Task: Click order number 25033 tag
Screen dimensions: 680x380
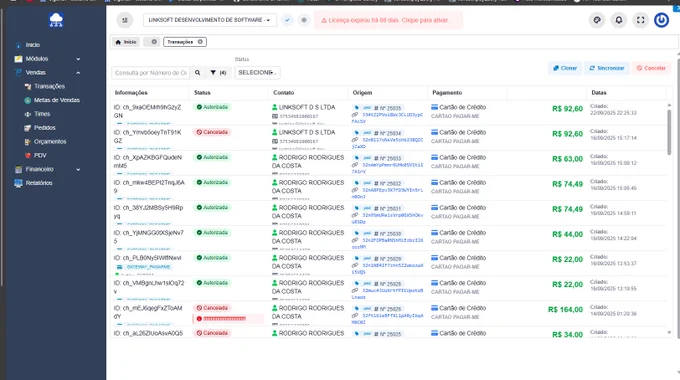Action: coord(388,158)
